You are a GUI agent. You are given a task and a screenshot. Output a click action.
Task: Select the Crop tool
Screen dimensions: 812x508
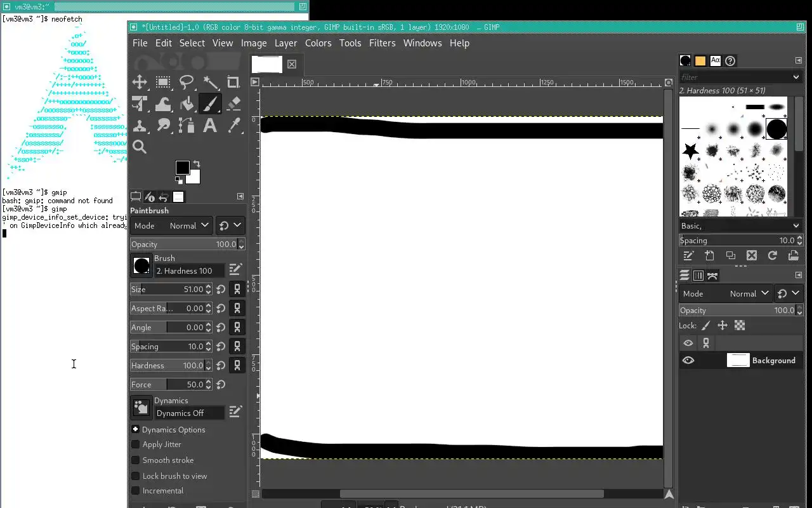[233, 82]
